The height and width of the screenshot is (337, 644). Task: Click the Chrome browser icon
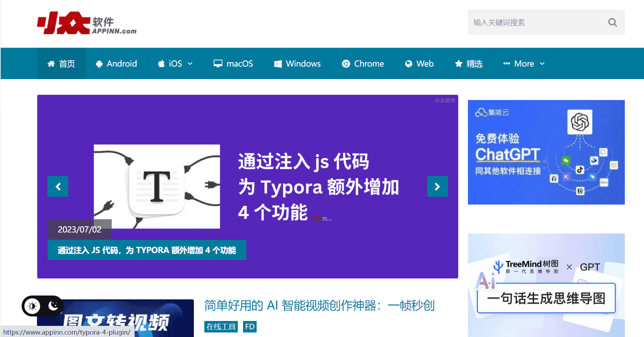(x=346, y=64)
